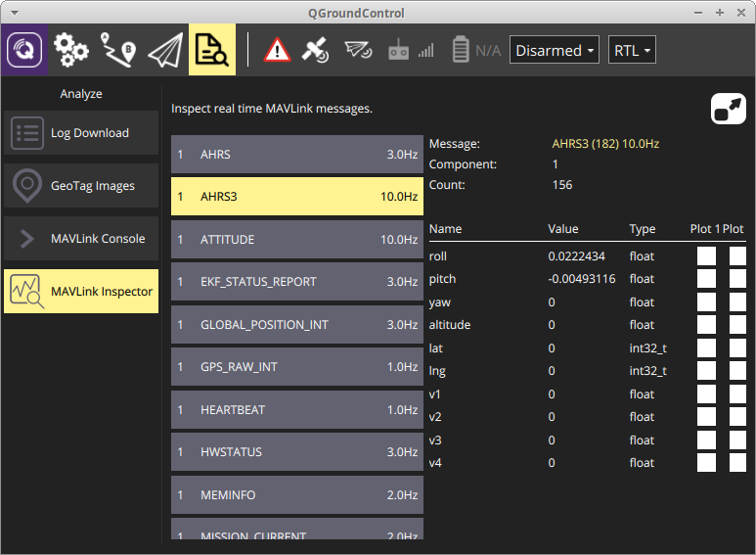The width and height of the screenshot is (756, 555).
Task: Expand the RTL flight mode dropdown
Action: (632, 50)
